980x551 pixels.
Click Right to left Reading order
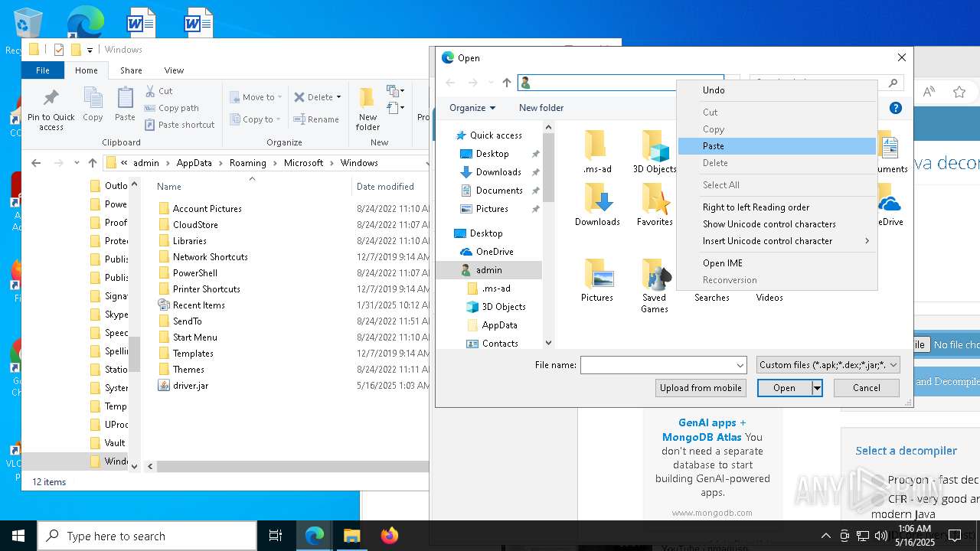[x=776, y=207]
